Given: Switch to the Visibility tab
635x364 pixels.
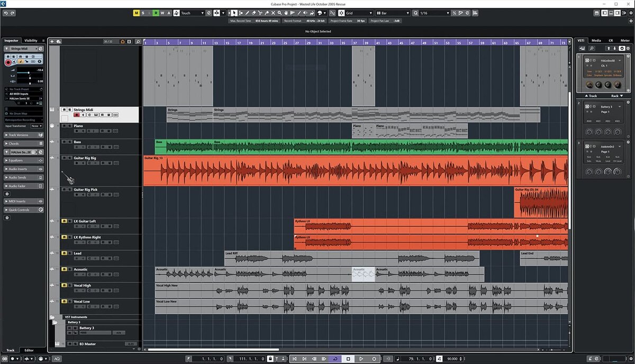Looking at the screenshot, I should (x=31, y=40).
